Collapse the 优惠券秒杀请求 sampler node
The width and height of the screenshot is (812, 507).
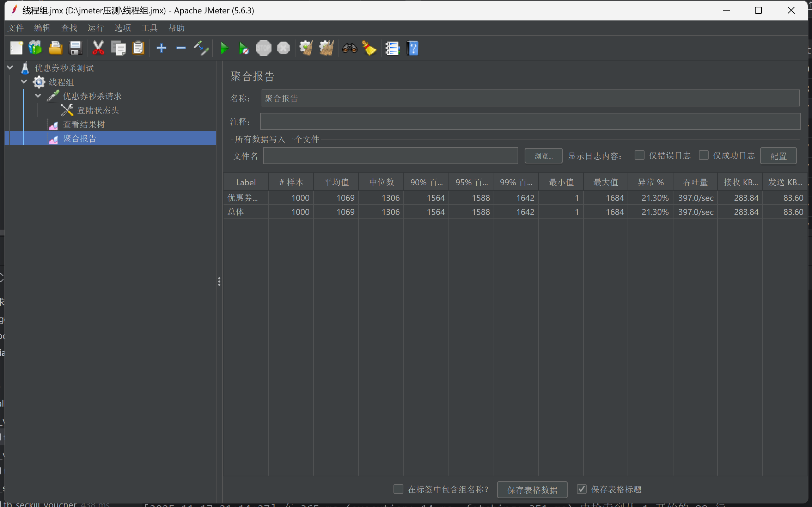click(x=38, y=96)
